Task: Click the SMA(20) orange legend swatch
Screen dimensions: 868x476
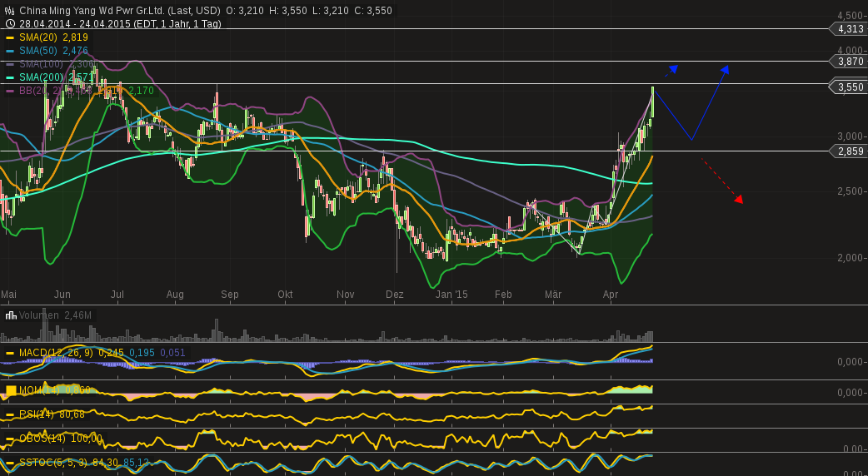Action: point(10,37)
